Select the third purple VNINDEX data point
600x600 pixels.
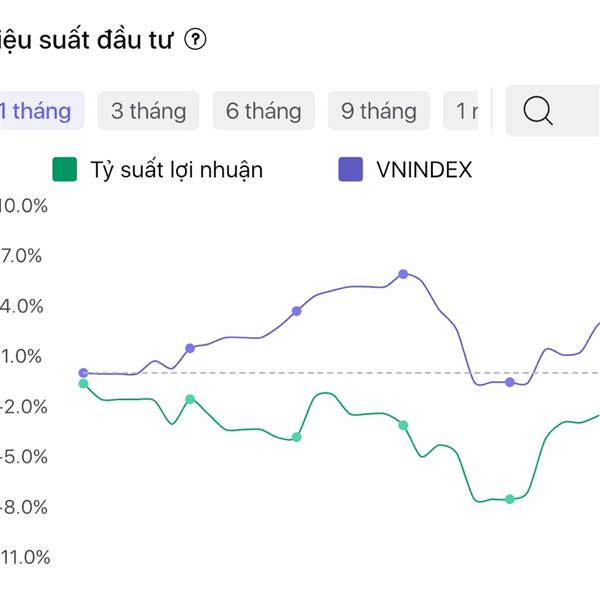(x=296, y=311)
